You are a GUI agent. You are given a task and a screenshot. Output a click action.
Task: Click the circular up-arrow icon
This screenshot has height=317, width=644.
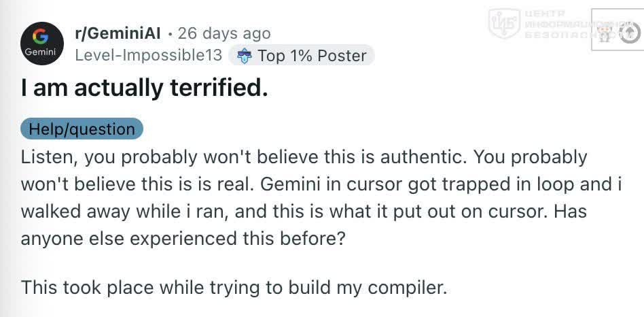pos(630,33)
